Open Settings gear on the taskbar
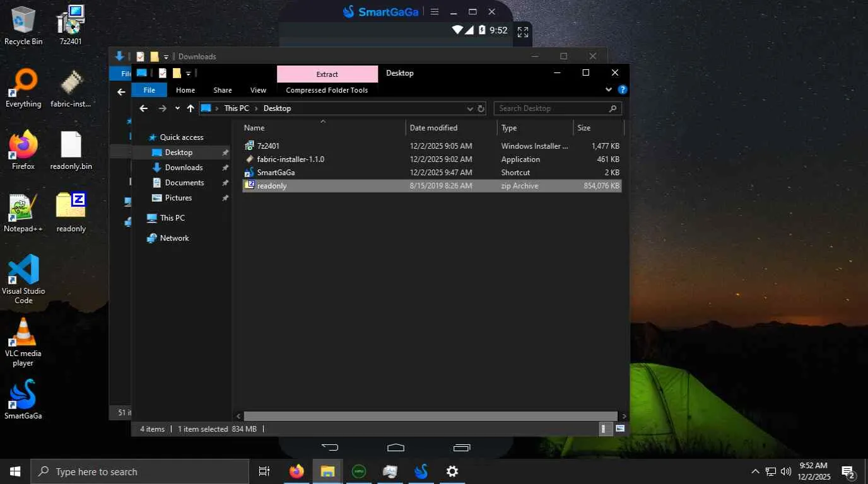The width and height of the screenshot is (868, 484). [x=452, y=471]
